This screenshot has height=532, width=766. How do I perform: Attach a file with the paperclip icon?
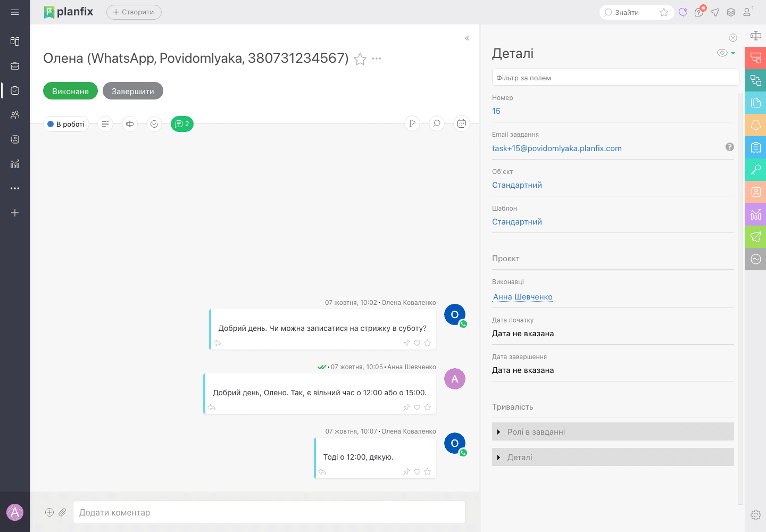[62, 512]
